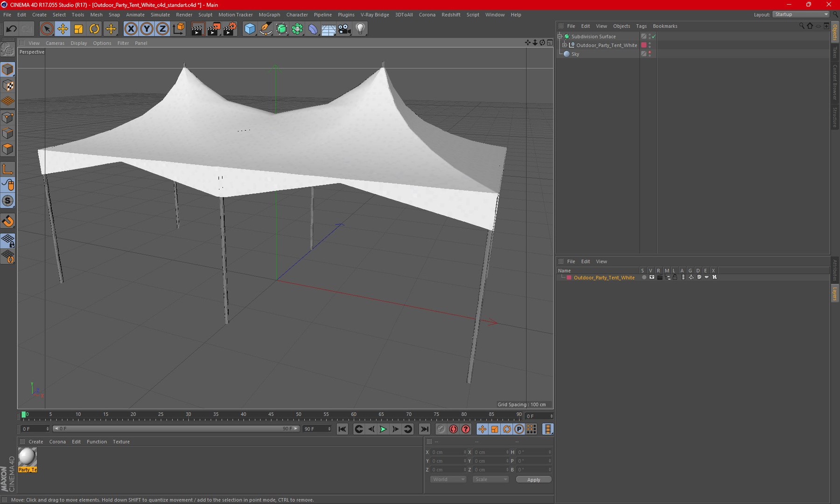Open the MoGraph menu

click(x=269, y=15)
